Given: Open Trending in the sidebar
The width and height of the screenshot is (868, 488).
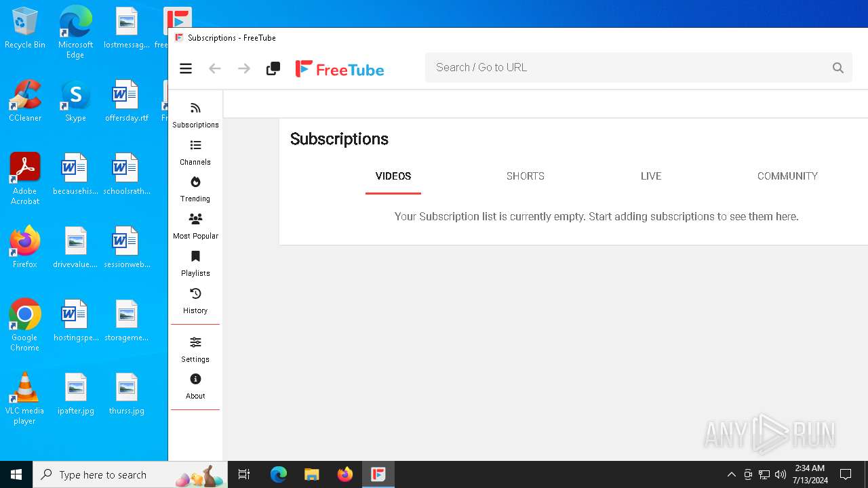Looking at the screenshot, I should pos(195,189).
